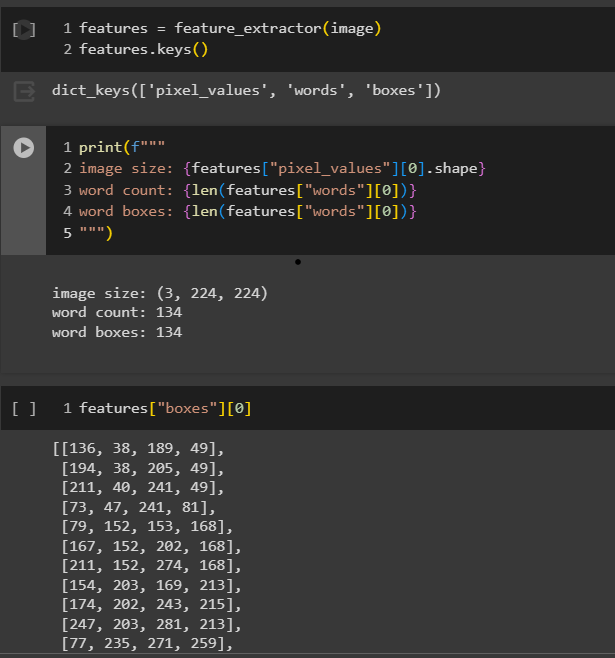Run the print image size cell
Viewport: 615px width, 658px height.
coord(24,148)
